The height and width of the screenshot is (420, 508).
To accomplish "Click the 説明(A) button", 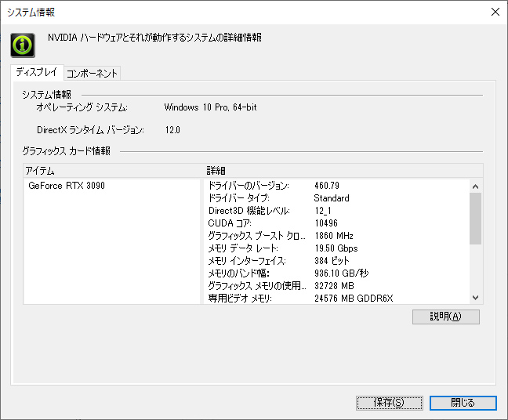I will point(446,317).
